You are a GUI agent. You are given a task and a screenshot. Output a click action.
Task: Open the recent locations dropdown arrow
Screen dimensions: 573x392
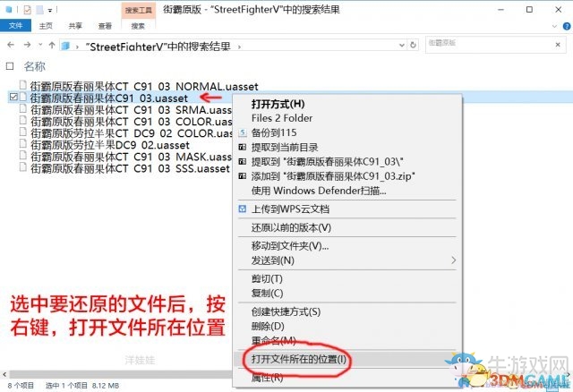point(39,45)
